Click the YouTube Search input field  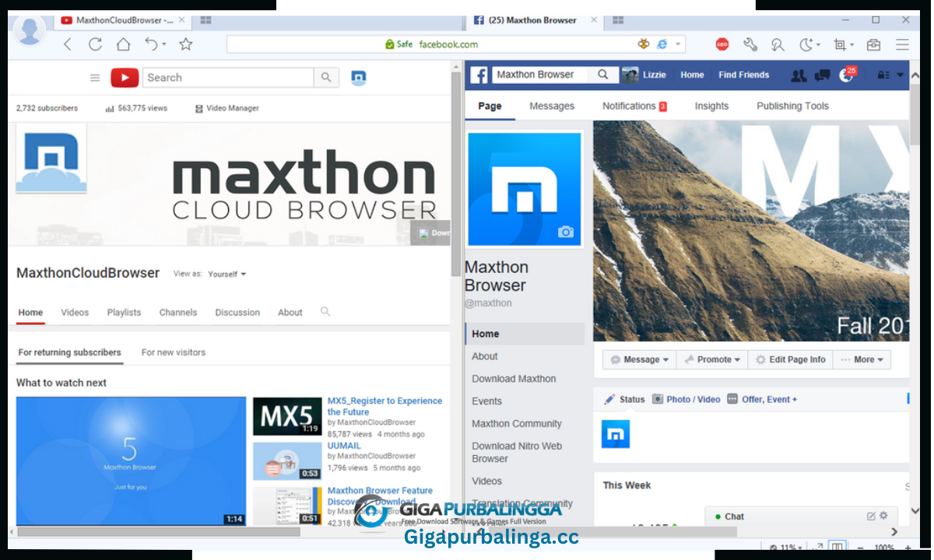coord(228,78)
